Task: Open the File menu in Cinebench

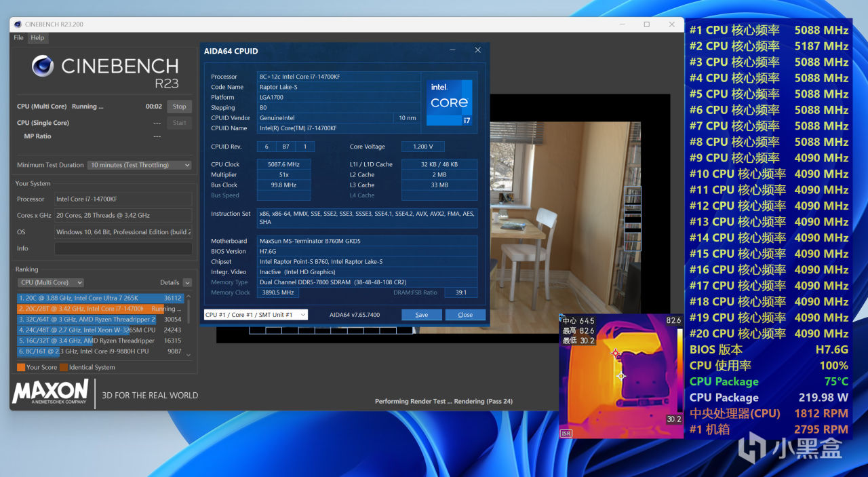Action: [18, 38]
